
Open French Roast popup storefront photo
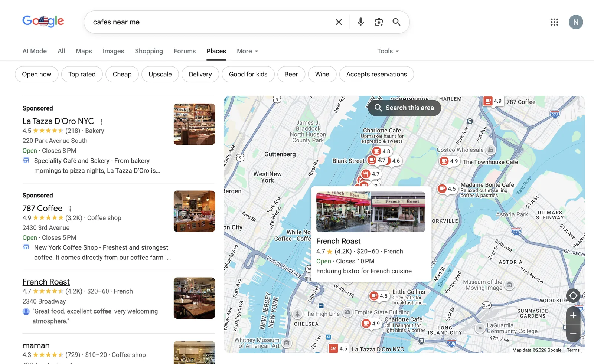click(398, 212)
